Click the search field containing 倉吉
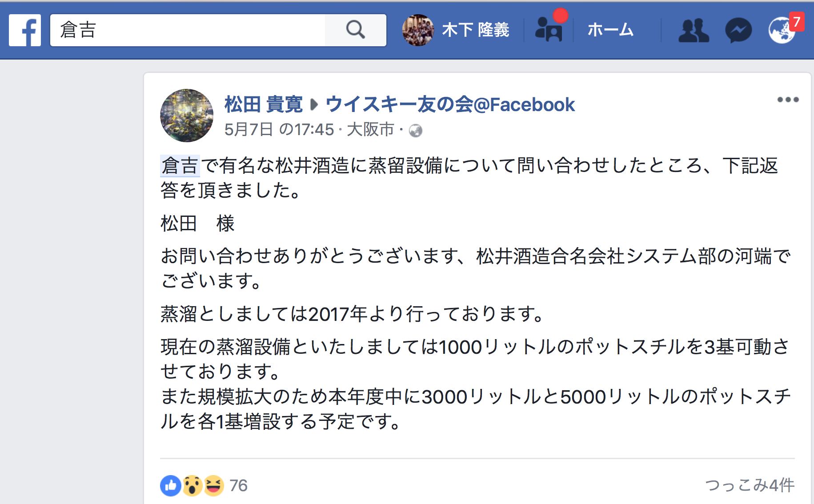The image size is (814, 504). (188, 30)
